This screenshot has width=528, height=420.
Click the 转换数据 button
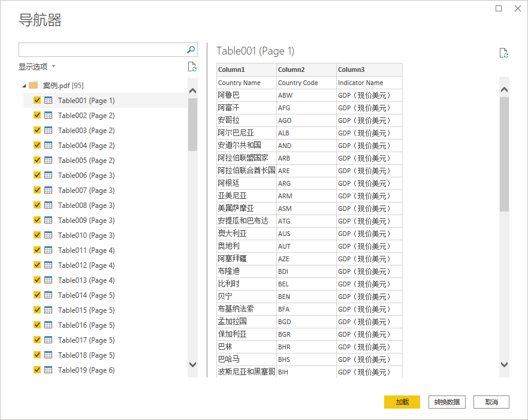tap(446, 402)
